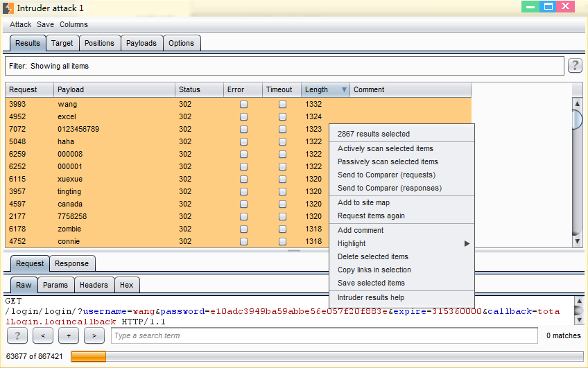Toggle Timeout checkbox for haha row
The image size is (588, 368).
[282, 141]
